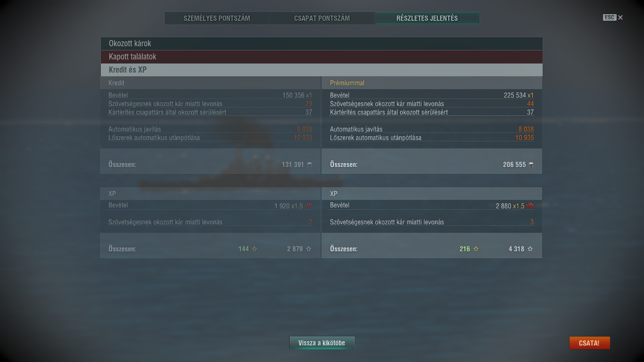Click the star icon next to 2 879
The image size is (644, 362).
coord(309,249)
